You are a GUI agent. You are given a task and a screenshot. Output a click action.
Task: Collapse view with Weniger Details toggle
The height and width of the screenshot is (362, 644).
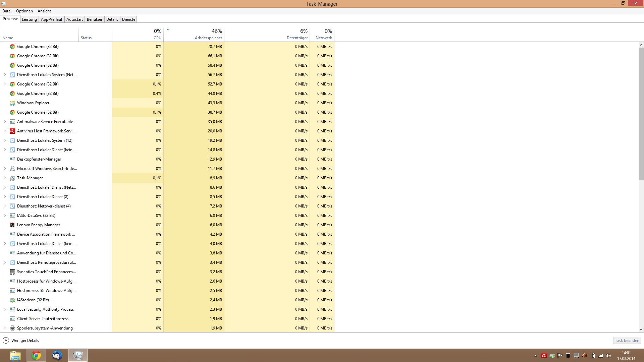pos(21,341)
